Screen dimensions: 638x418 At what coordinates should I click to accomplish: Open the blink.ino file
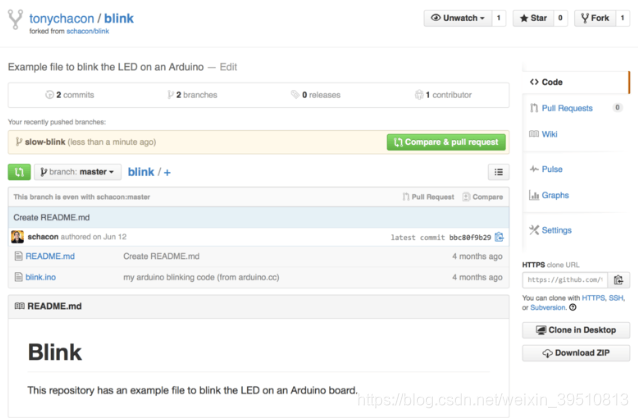(x=41, y=277)
